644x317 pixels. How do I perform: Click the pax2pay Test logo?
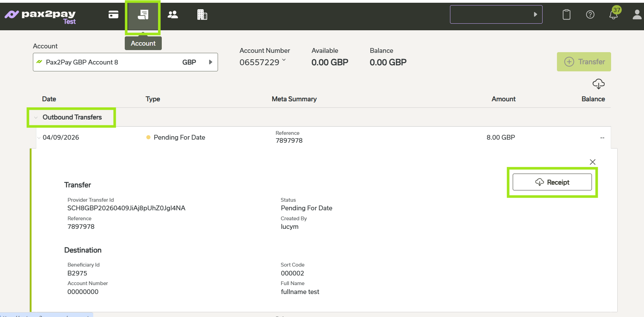pyautogui.click(x=40, y=16)
